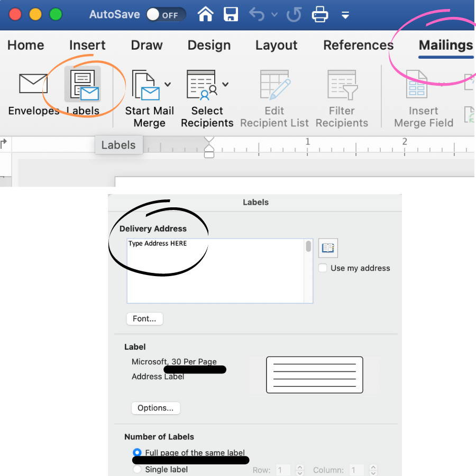The width and height of the screenshot is (476, 476).
Task: Click Select Recipients icon
Action: point(202,85)
